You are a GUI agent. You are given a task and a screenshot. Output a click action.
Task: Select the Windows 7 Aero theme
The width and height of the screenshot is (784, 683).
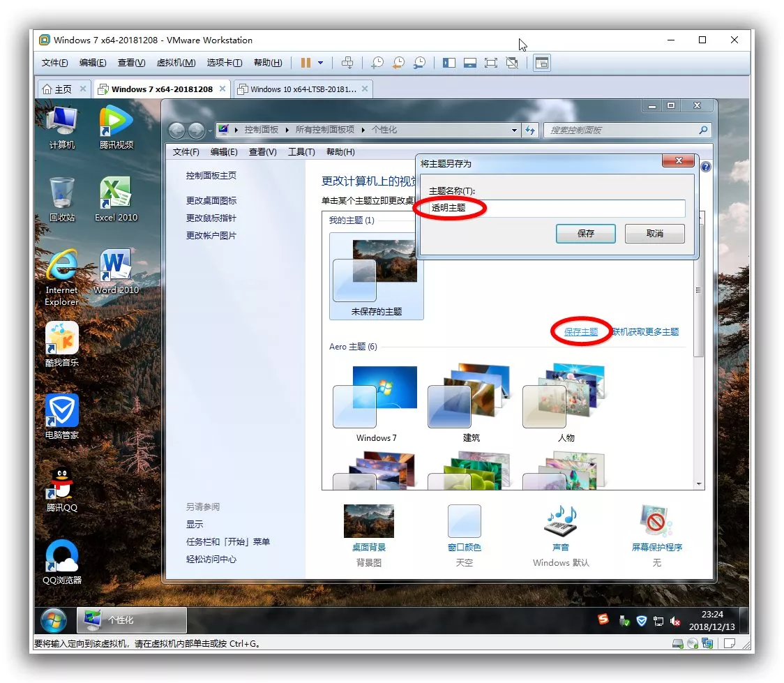point(376,403)
